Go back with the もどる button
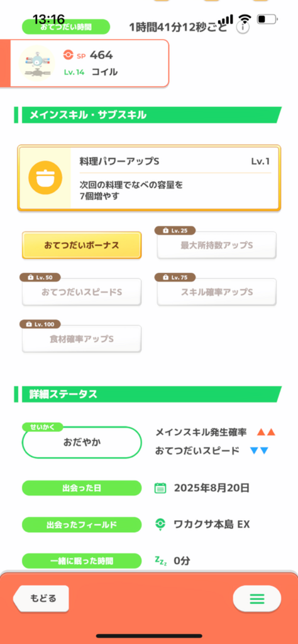Screen dimensions: 298x644 coord(41,599)
